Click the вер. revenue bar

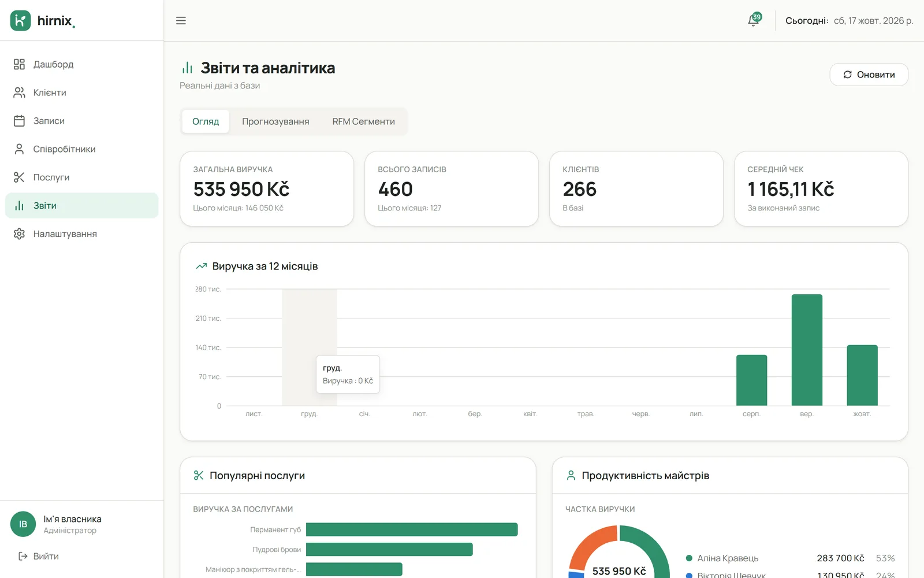coord(807,350)
